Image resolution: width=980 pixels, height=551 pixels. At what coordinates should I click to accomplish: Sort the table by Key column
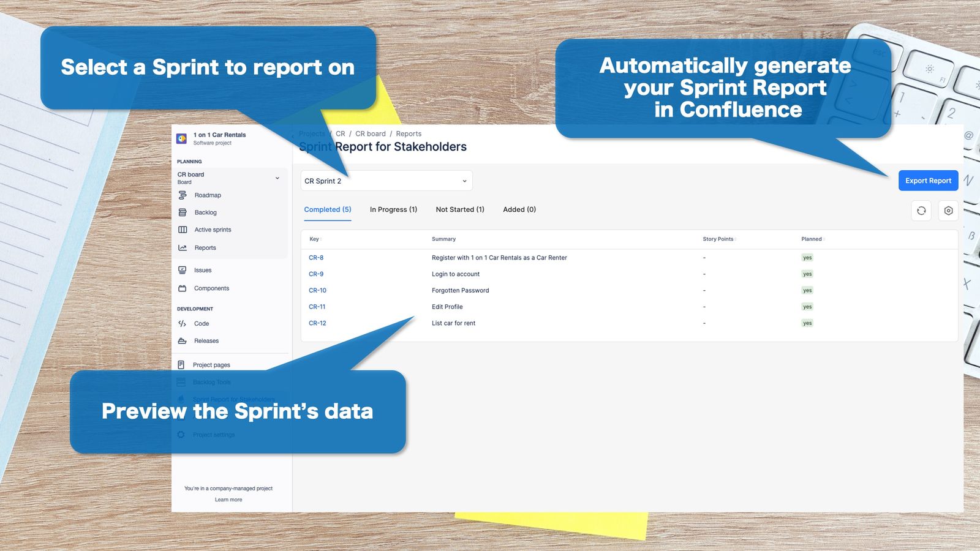315,239
